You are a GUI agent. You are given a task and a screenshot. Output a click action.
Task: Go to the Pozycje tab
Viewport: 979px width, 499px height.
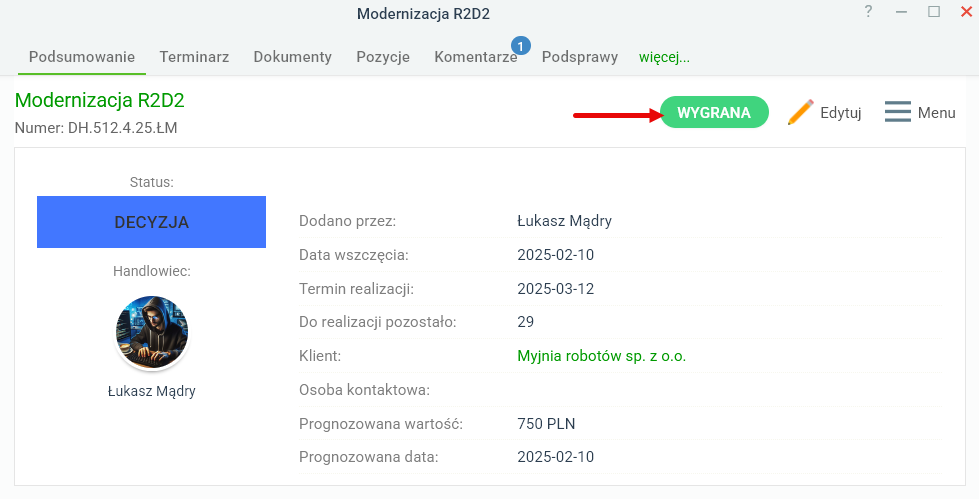tap(383, 57)
